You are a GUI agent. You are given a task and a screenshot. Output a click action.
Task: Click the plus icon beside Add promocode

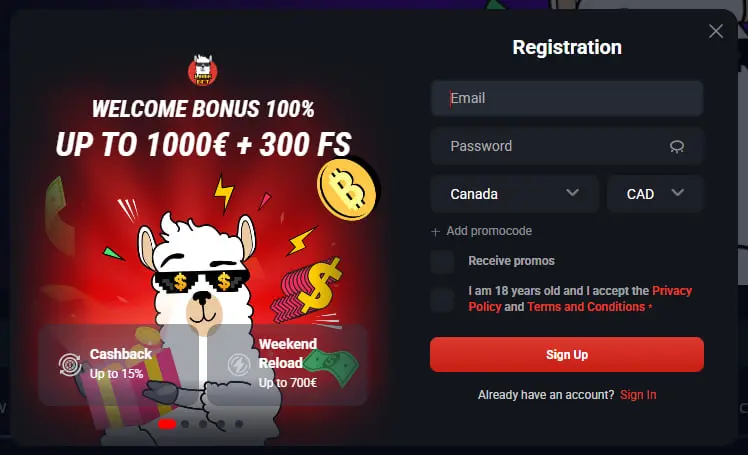tap(435, 232)
